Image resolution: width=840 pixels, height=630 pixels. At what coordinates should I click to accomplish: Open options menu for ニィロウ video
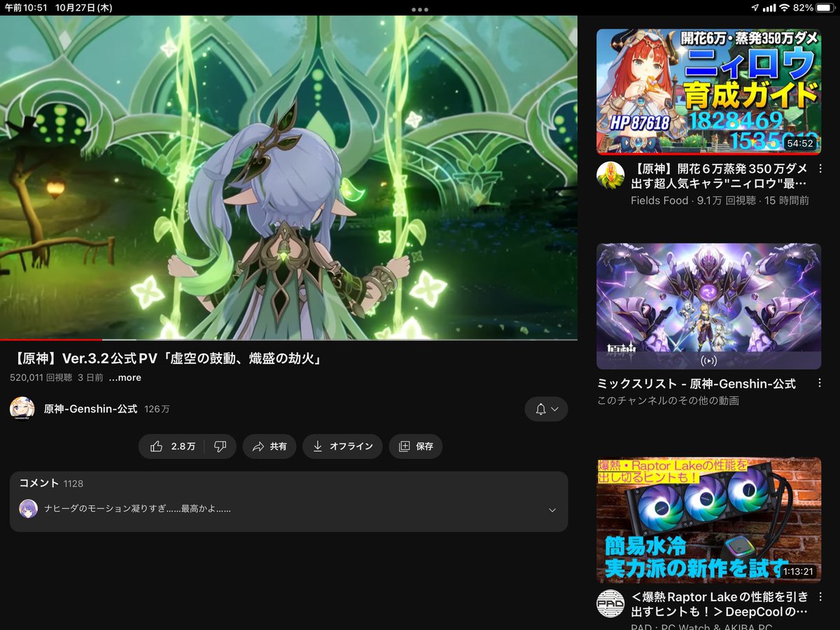[x=820, y=169]
